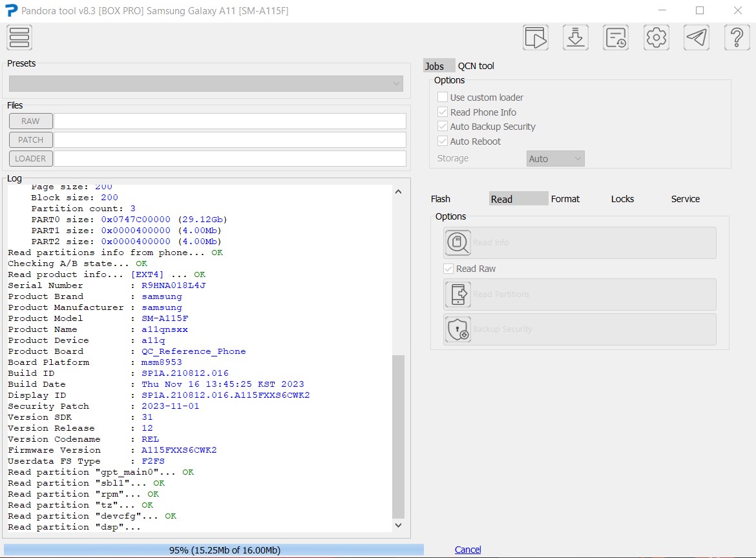756x558 pixels.
Task: Open settings gear icon
Action: [656, 37]
